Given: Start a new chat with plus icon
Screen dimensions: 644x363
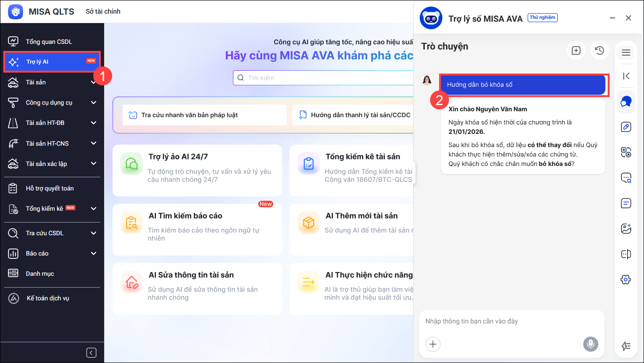Looking at the screenshot, I should pos(576,50).
